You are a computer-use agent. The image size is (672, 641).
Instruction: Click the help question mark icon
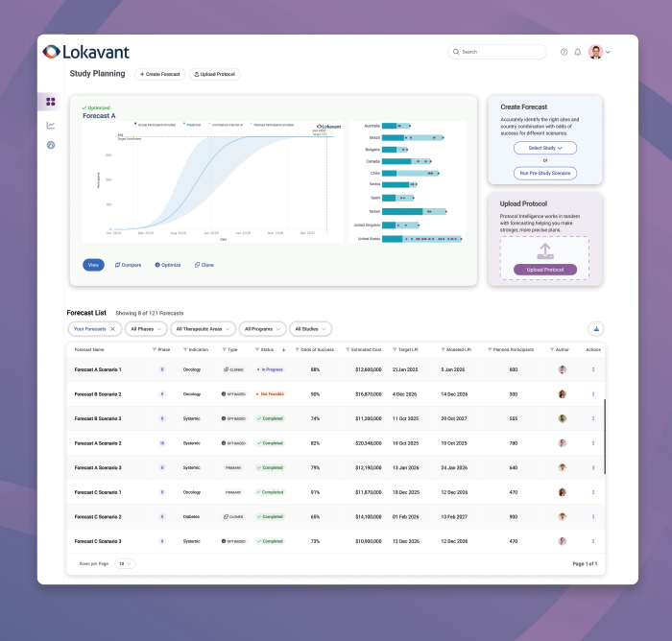pos(564,52)
